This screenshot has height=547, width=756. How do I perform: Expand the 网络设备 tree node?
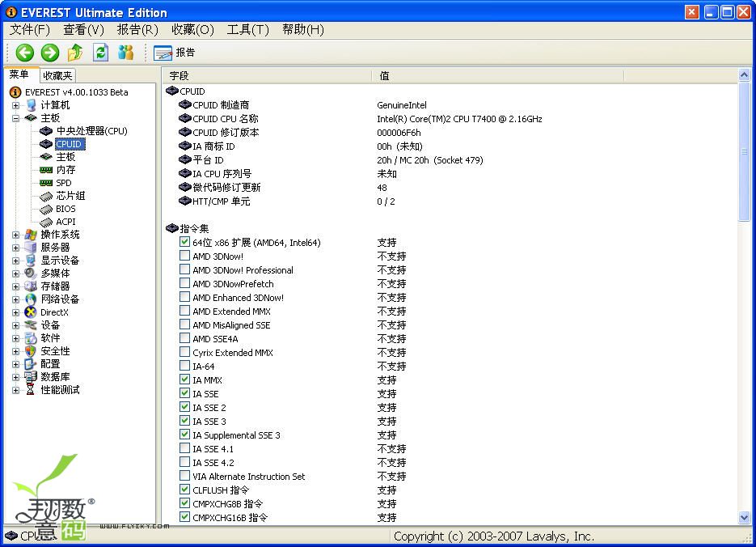[16, 299]
